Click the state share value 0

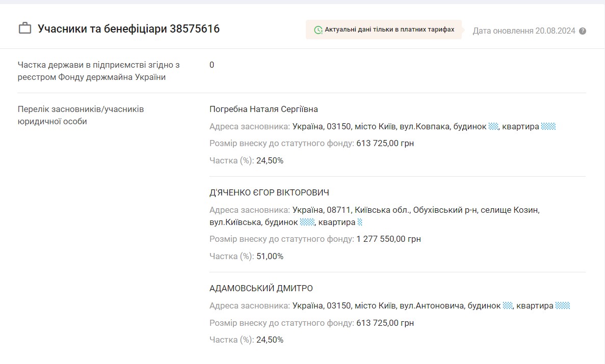click(212, 65)
